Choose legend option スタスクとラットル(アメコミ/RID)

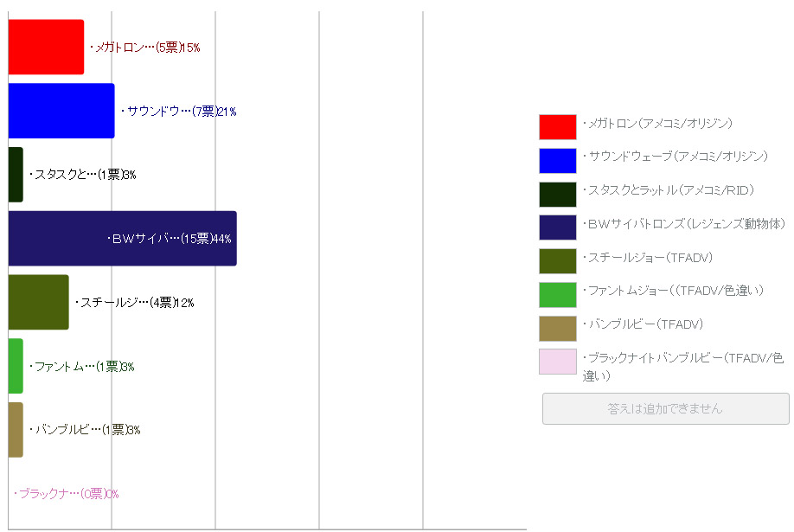coord(669,190)
